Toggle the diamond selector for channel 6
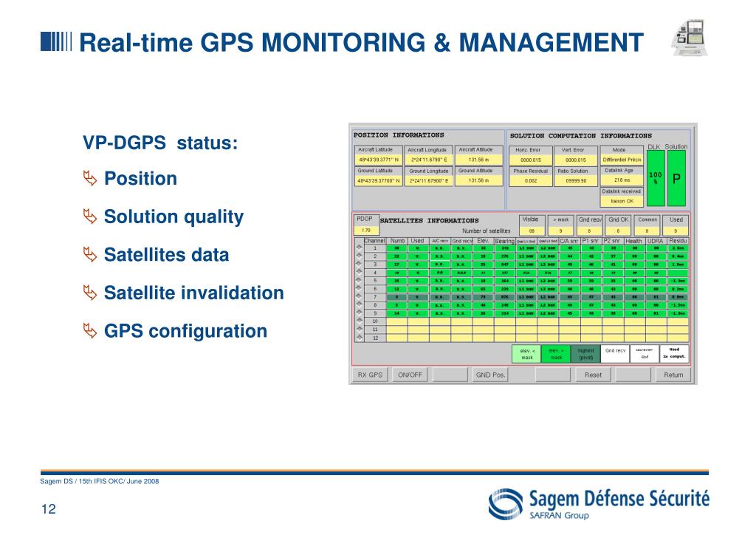 tap(359, 288)
